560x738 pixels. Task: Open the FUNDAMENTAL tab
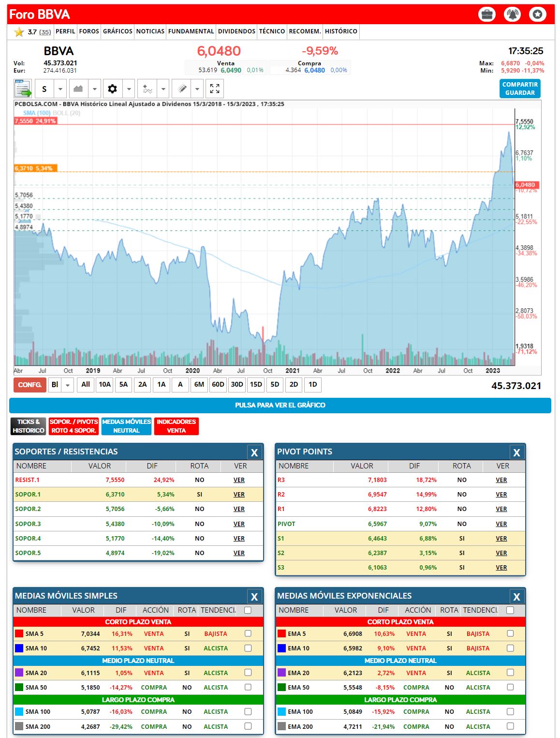(191, 31)
